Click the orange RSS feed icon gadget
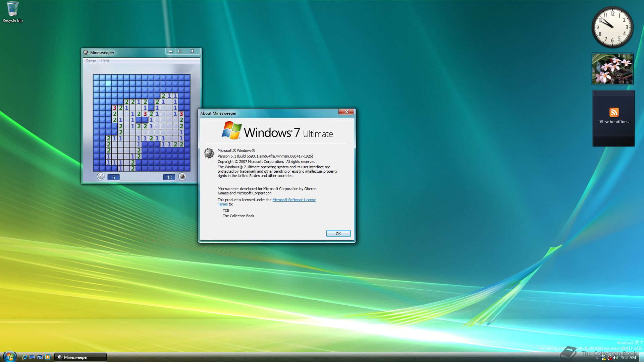The width and height of the screenshot is (644, 362). tap(614, 112)
